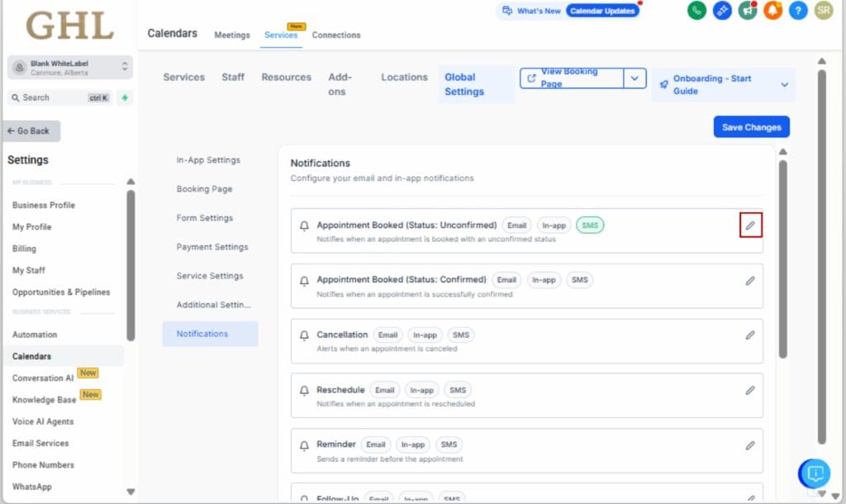Open the megaphone announcements icon

pyautogui.click(x=747, y=12)
